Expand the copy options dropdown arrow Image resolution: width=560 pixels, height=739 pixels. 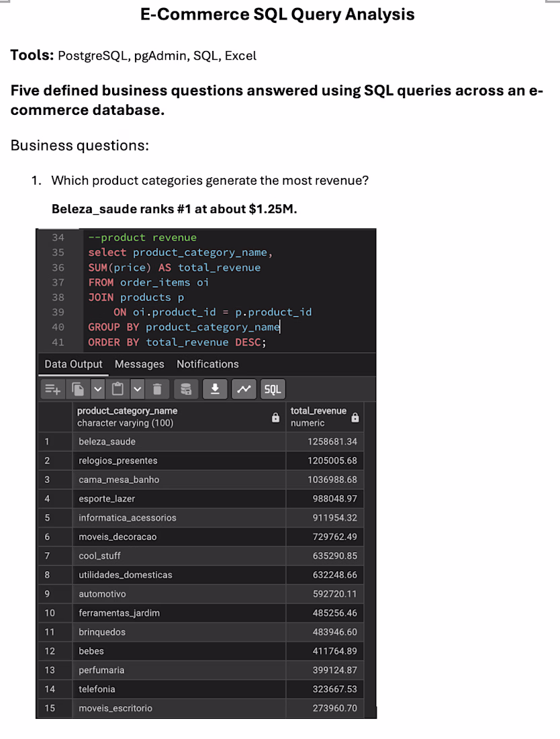(x=97, y=389)
